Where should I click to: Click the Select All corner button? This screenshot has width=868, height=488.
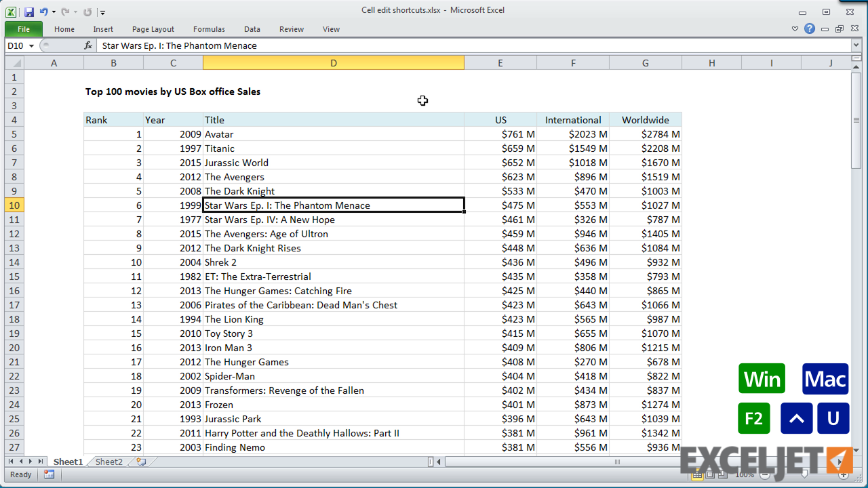click(x=14, y=63)
